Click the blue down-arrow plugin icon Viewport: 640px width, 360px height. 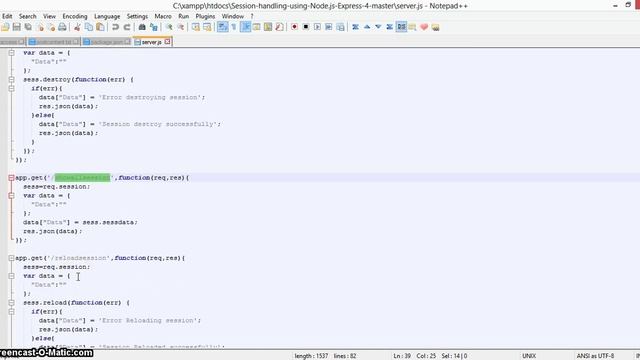[378, 27]
